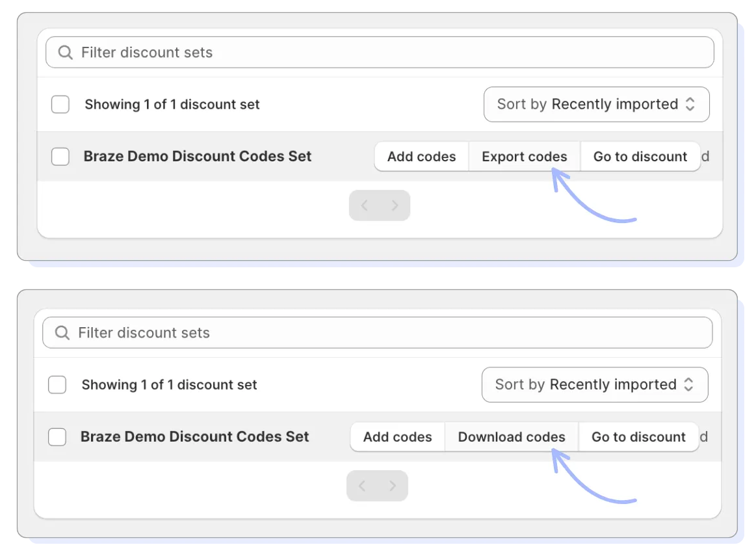Tick select-all checkbox beside 'Showing 1 of 1' in lower panel

point(57,384)
